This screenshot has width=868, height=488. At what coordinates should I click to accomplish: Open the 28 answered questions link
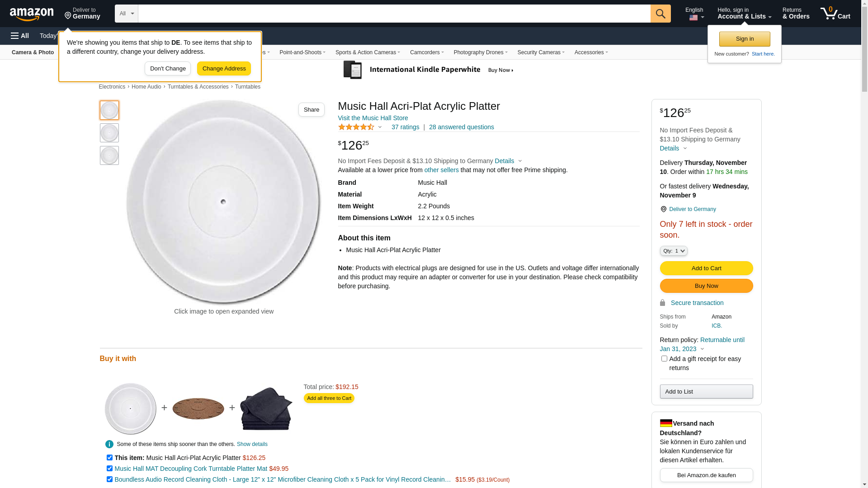click(461, 127)
